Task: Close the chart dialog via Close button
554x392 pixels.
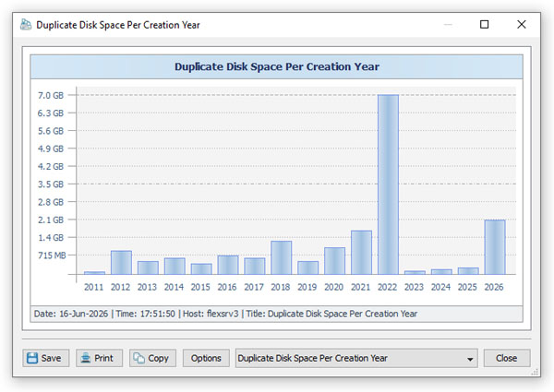Action: 507,358
